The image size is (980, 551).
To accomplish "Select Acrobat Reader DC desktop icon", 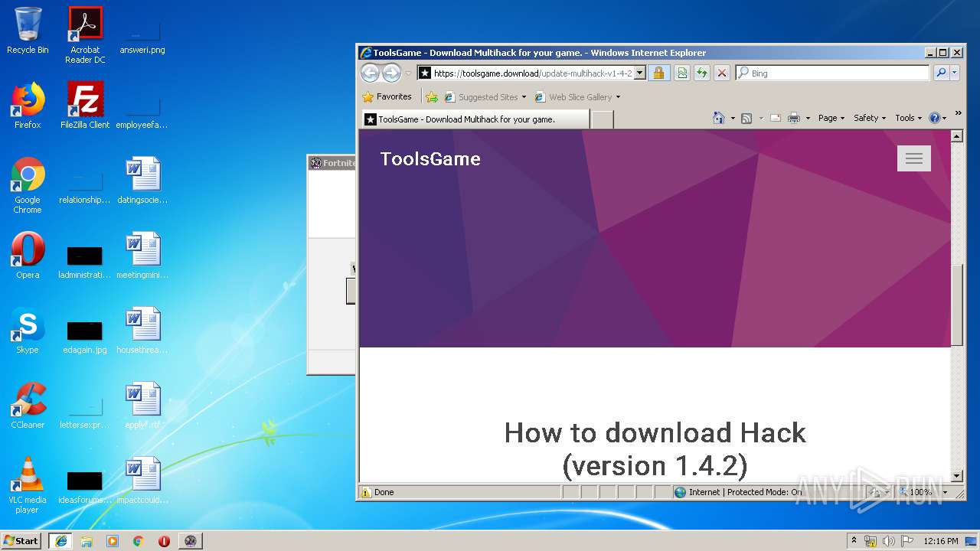I will (85, 35).
